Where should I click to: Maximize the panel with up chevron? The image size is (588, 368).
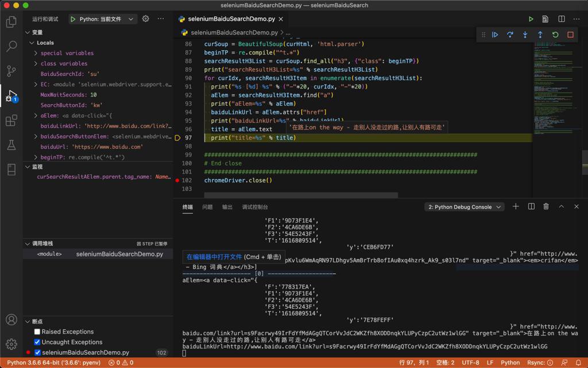coord(562,206)
